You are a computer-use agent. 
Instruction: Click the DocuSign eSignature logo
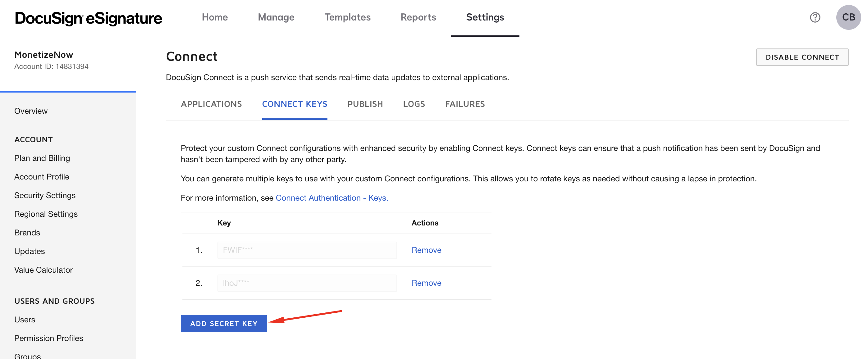(x=89, y=18)
